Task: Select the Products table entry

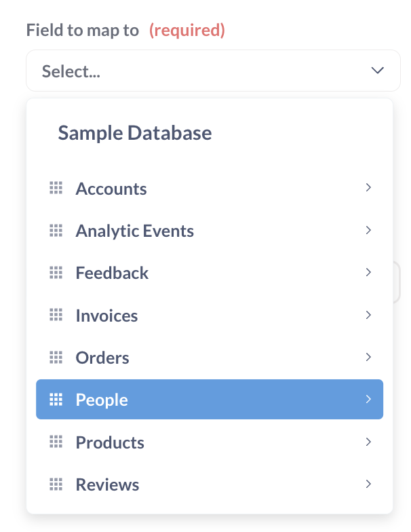Action: pos(210,442)
